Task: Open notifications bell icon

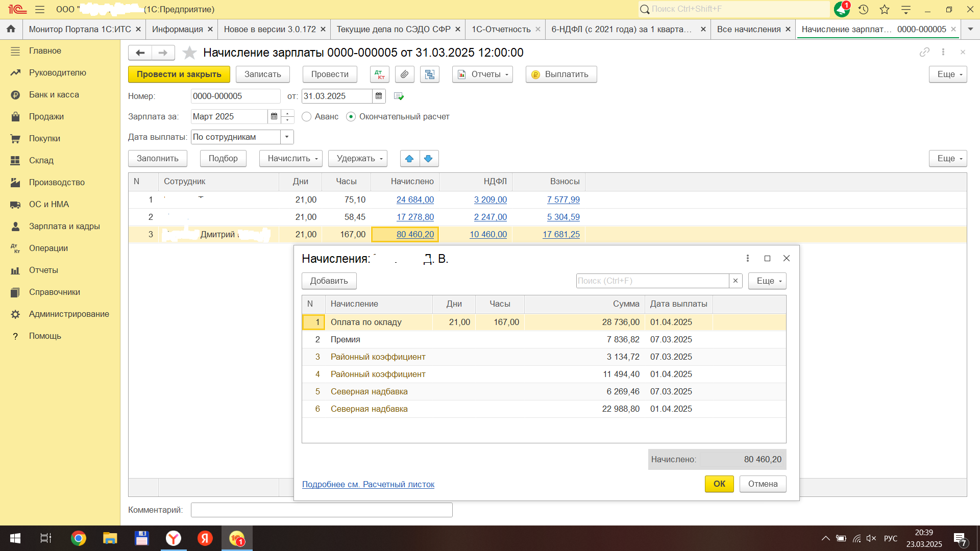Action: pyautogui.click(x=841, y=9)
